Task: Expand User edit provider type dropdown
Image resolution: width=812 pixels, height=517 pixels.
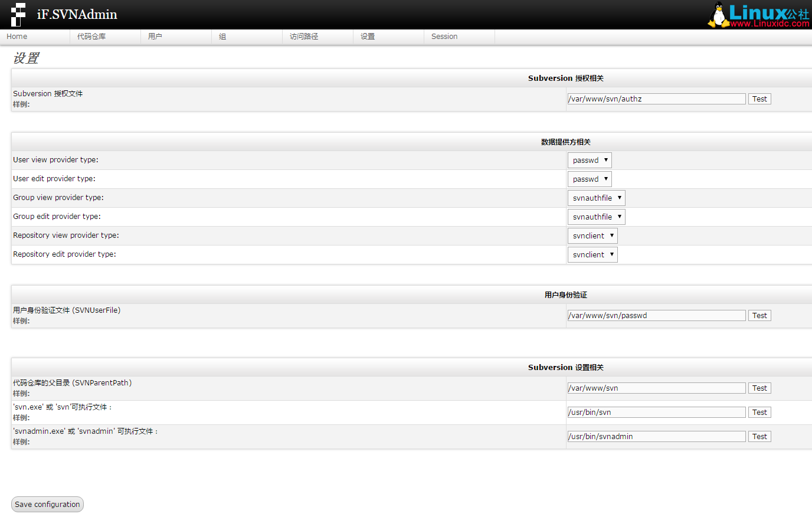Action: click(x=590, y=179)
